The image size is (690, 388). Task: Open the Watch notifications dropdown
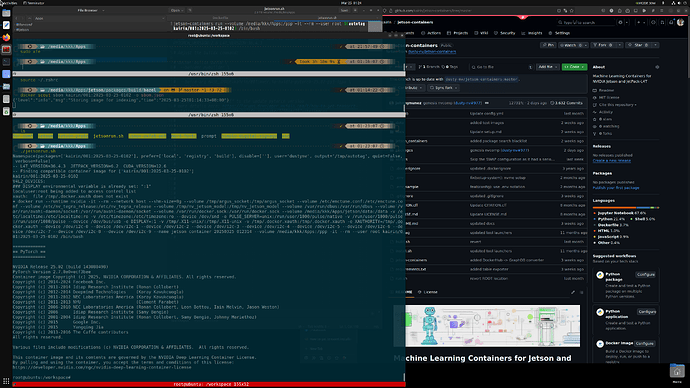573,45
